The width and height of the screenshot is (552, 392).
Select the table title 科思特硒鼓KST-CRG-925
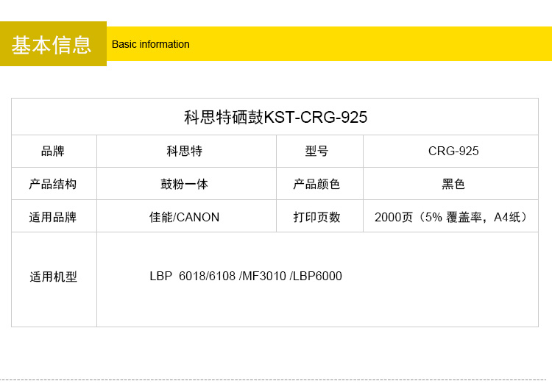pos(275,117)
